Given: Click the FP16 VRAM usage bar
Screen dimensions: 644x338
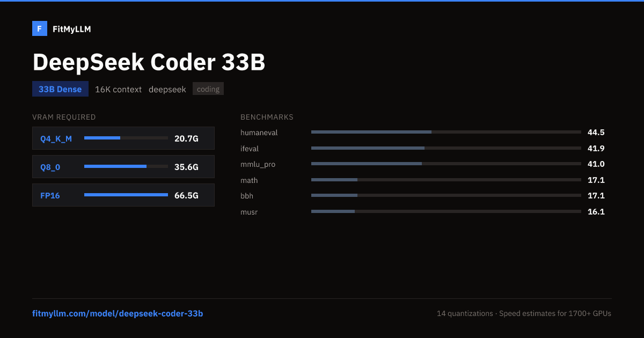Looking at the screenshot, I should [x=126, y=195].
